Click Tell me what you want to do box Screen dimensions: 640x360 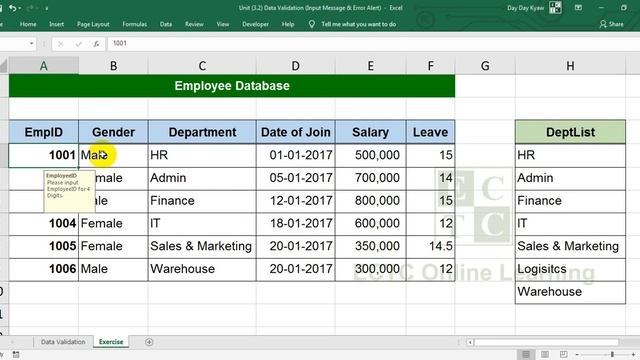pos(358,24)
